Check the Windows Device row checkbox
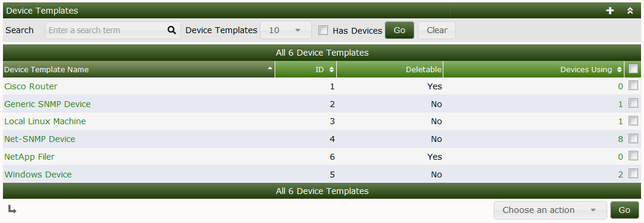 (x=633, y=173)
